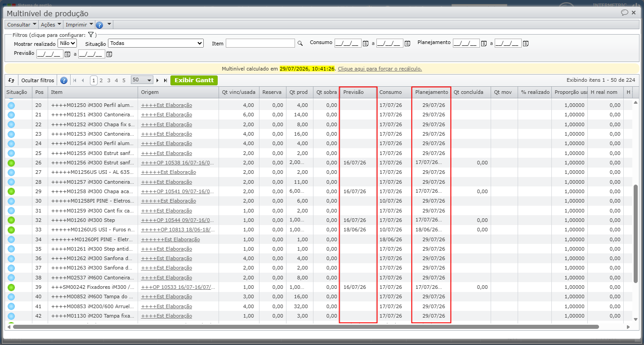Open the Imprimir menu
The image size is (644, 345).
point(79,25)
